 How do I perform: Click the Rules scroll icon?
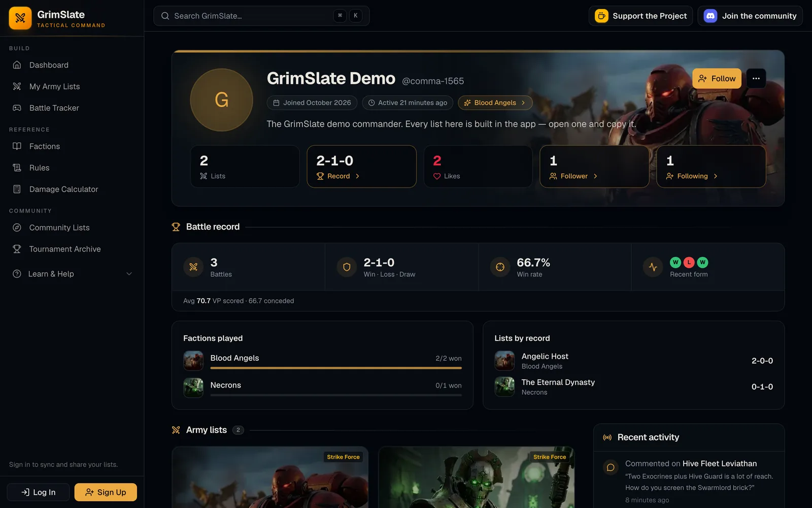click(x=17, y=168)
